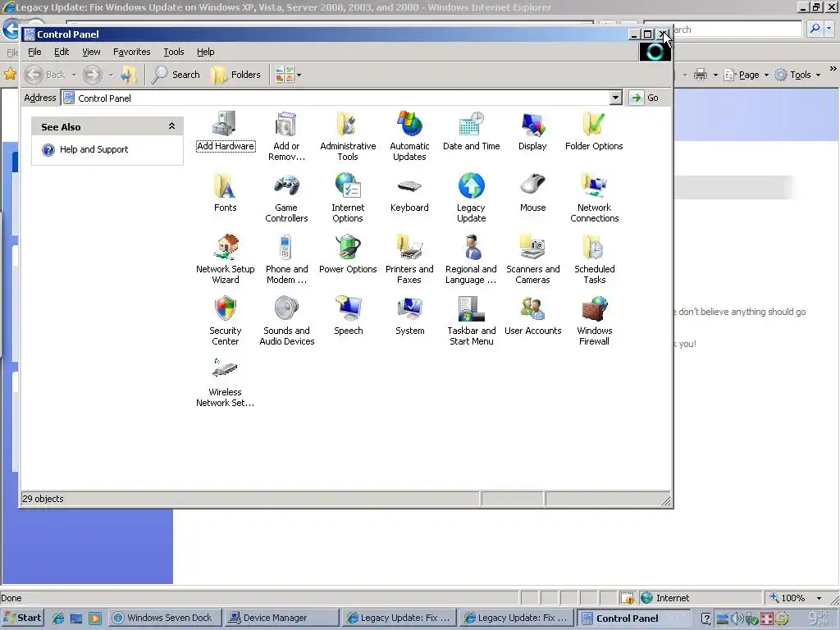
Task: Open Phone and Modem options
Action: [286, 259]
